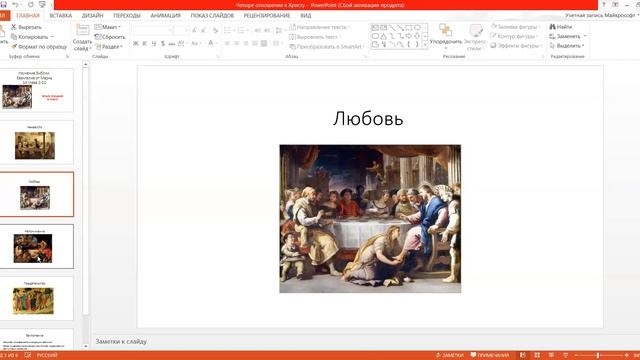Toggle underline (Ч) formatting
640x360 pixels.
(154, 43)
